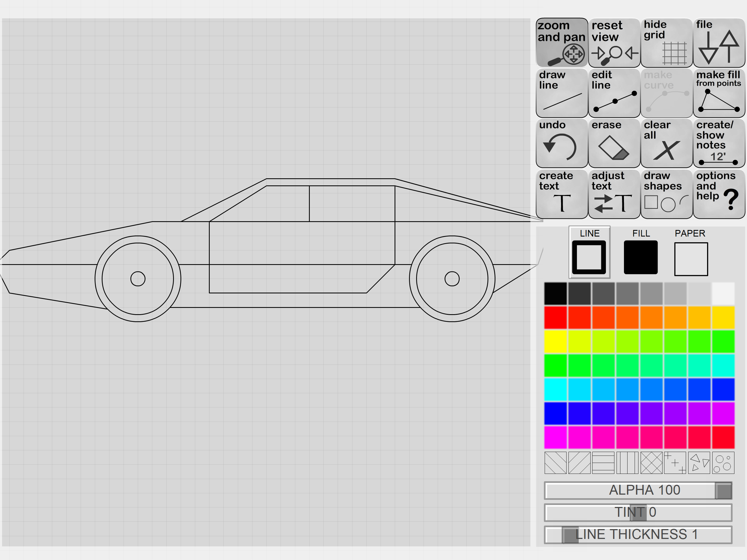
Task: Select the zoom and pan tool
Action: point(562,43)
